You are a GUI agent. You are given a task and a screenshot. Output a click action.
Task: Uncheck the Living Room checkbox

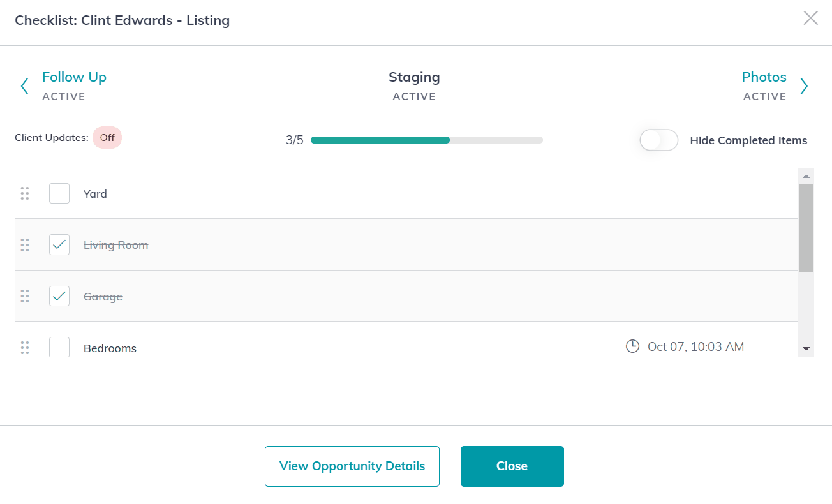coord(59,244)
